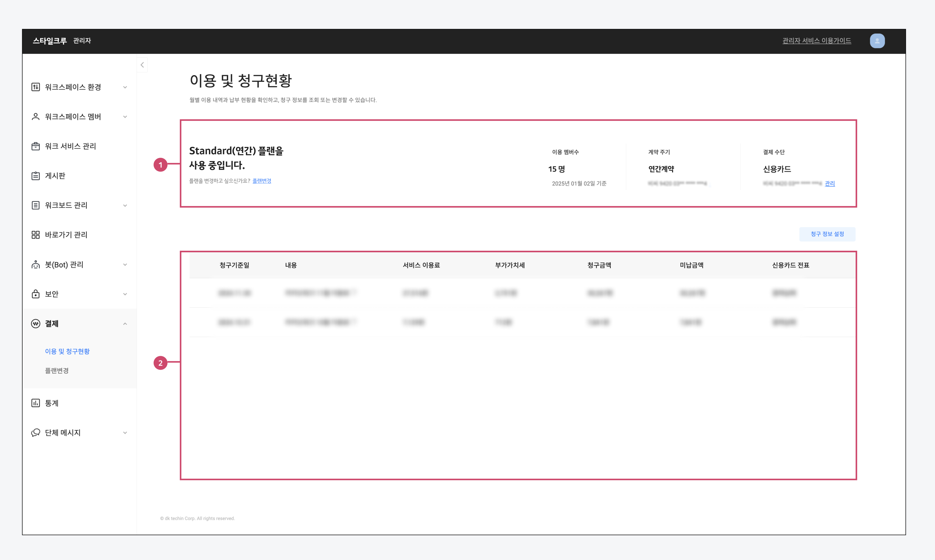Open the 관리자 서비스 이용가이드 link

[816, 41]
